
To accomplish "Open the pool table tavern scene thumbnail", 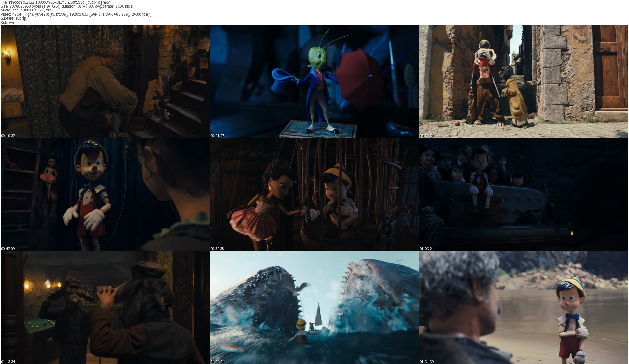I will coord(105,307).
